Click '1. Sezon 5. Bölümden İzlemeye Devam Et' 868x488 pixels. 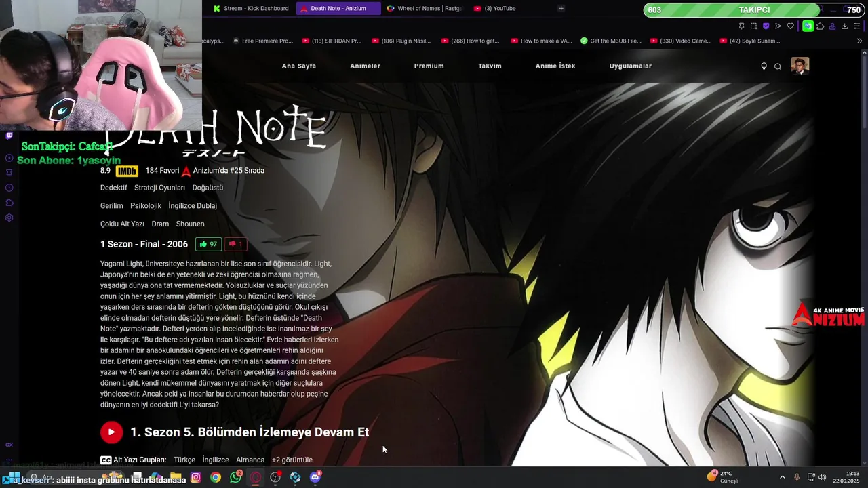pos(250,432)
